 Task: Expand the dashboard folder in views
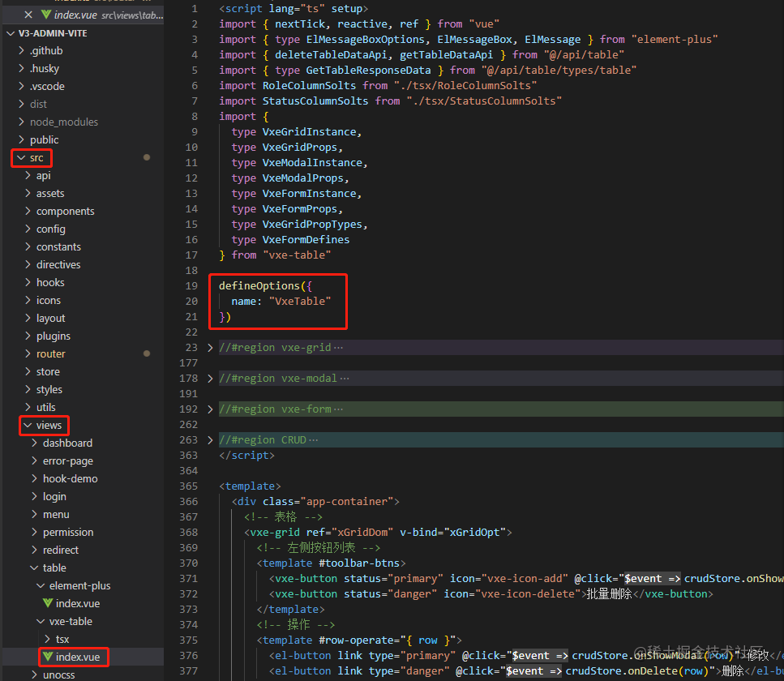(x=62, y=443)
